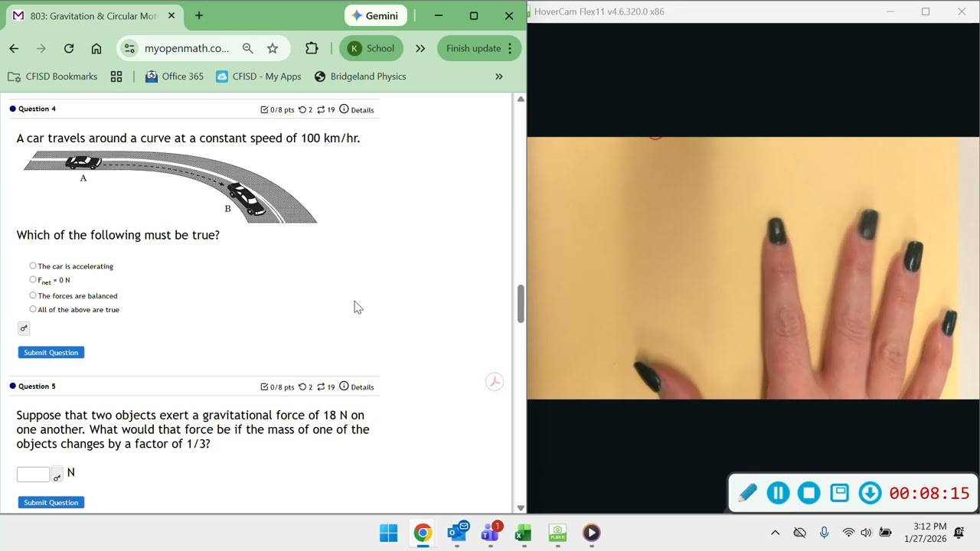Go to the browser home page
980x551 pixels.
pos(96,48)
